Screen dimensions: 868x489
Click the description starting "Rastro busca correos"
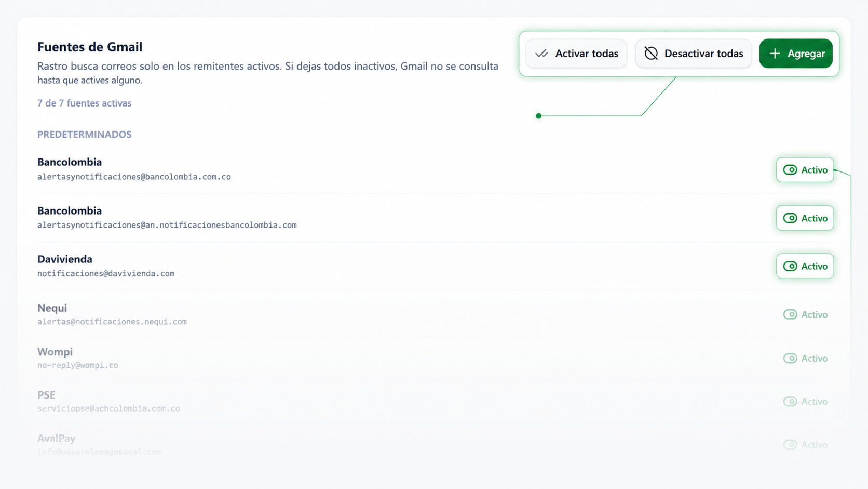click(x=268, y=73)
